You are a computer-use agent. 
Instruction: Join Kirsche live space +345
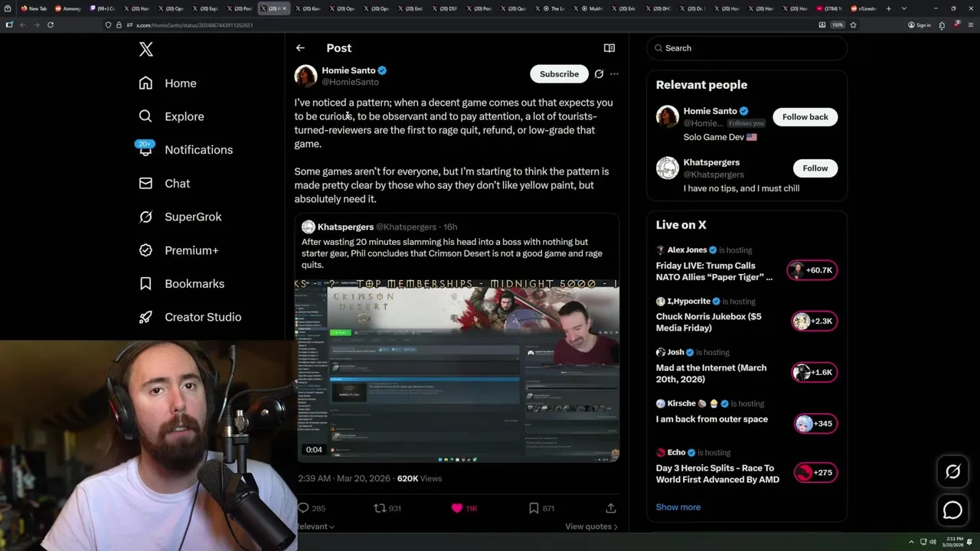pyautogui.click(x=815, y=423)
